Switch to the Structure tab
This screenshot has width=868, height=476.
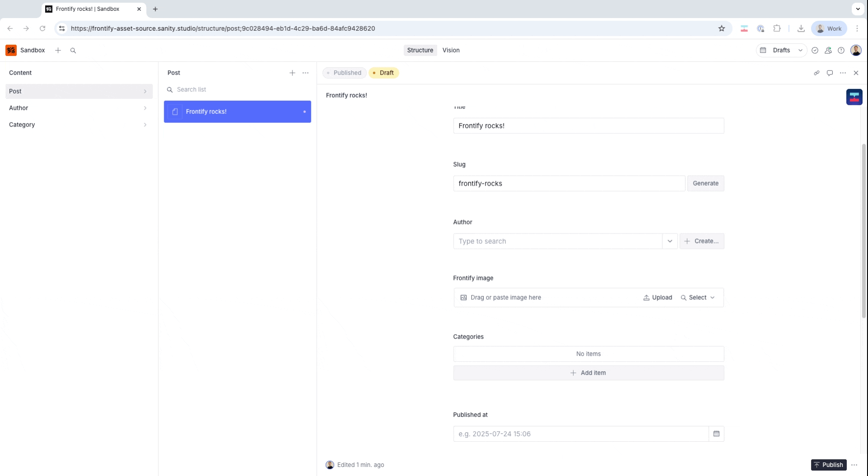(420, 50)
